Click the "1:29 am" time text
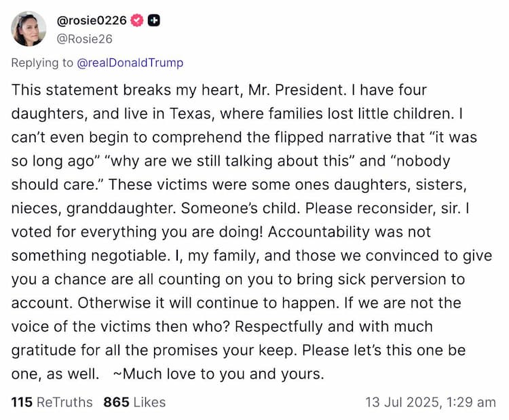 (x=471, y=402)
